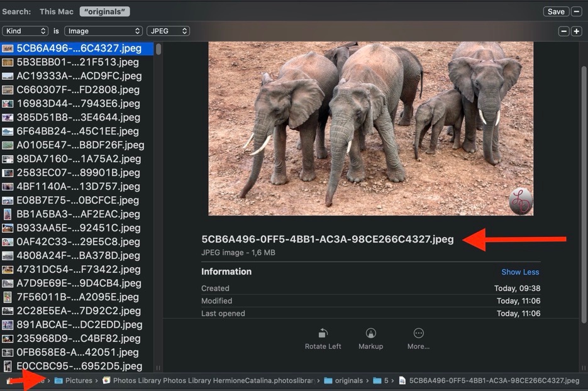Switch search scope to This Mac
The height and width of the screenshot is (391, 588).
pos(56,11)
